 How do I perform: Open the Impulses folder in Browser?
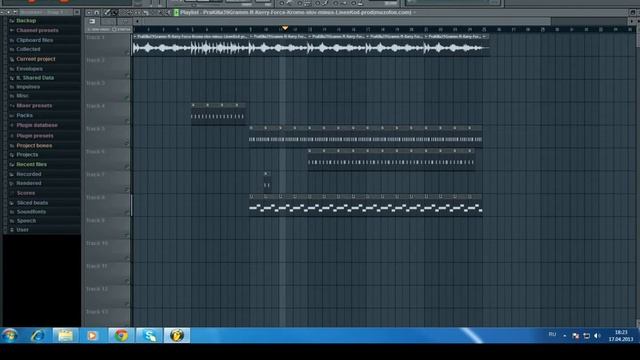pyautogui.click(x=28, y=87)
